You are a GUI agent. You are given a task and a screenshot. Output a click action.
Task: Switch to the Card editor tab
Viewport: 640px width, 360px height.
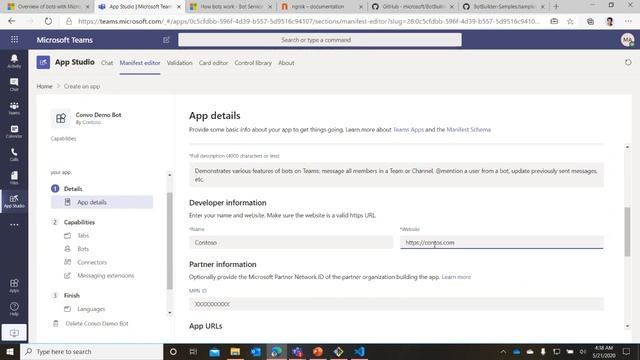[213, 63]
